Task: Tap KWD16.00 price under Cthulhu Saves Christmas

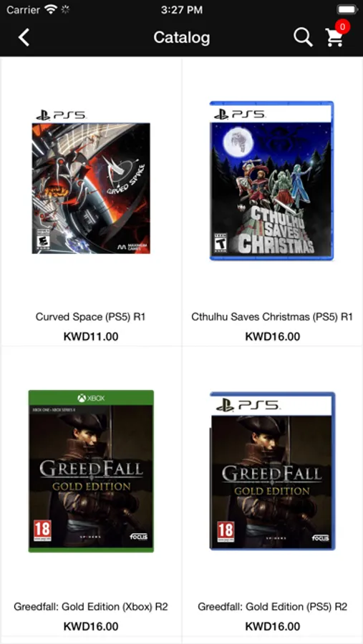Action: point(273,337)
